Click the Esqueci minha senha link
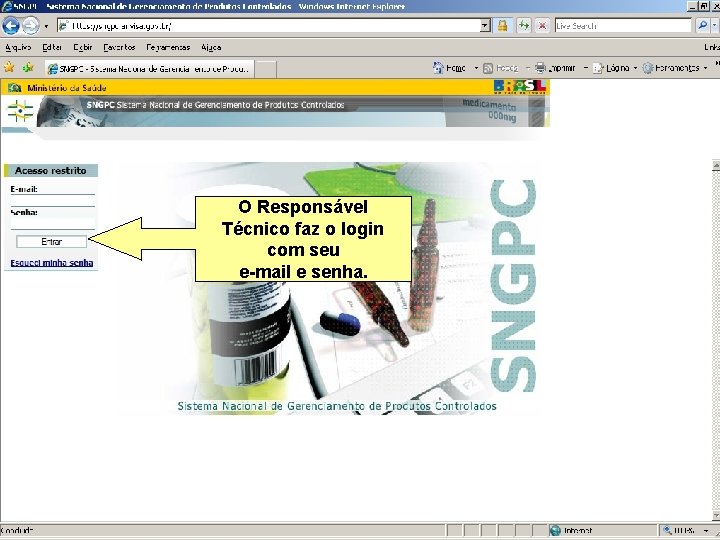720x540 pixels. [52, 263]
